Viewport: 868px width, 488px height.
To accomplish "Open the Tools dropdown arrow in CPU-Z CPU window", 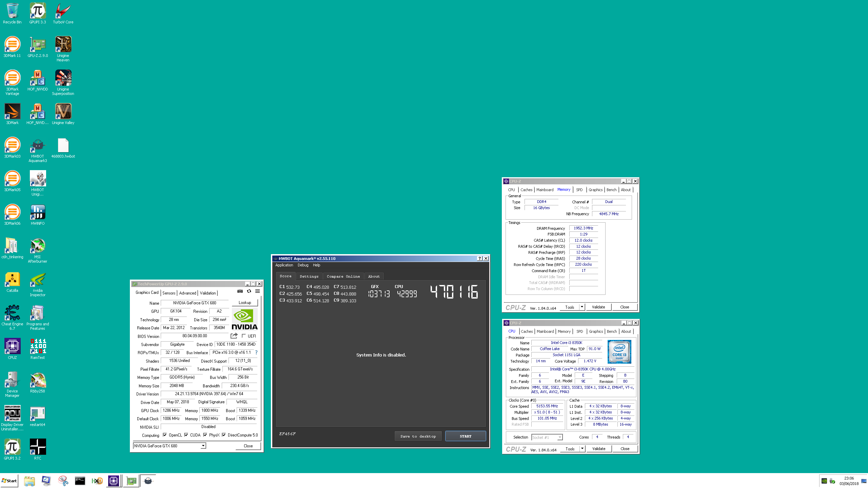I will [583, 449].
